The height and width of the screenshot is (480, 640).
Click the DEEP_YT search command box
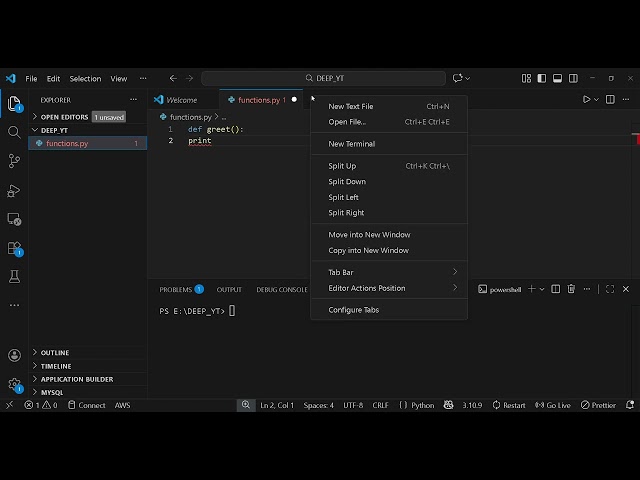click(323, 78)
